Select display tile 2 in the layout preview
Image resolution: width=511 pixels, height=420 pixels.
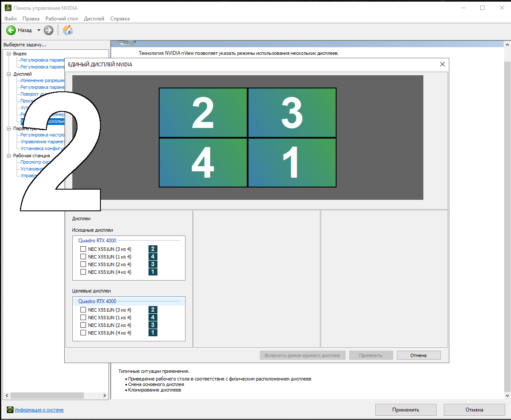[203, 113]
